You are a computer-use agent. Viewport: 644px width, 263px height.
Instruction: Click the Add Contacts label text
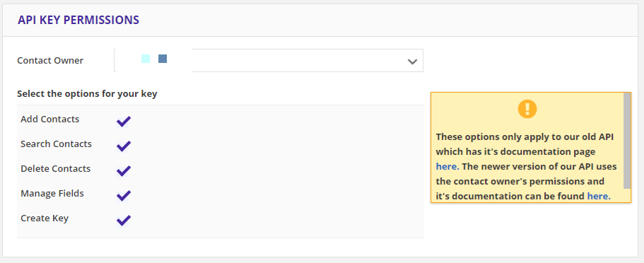[x=49, y=119]
